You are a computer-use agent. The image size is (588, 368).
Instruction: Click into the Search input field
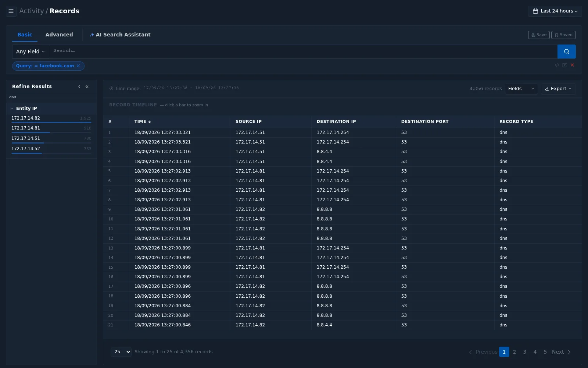click(303, 52)
